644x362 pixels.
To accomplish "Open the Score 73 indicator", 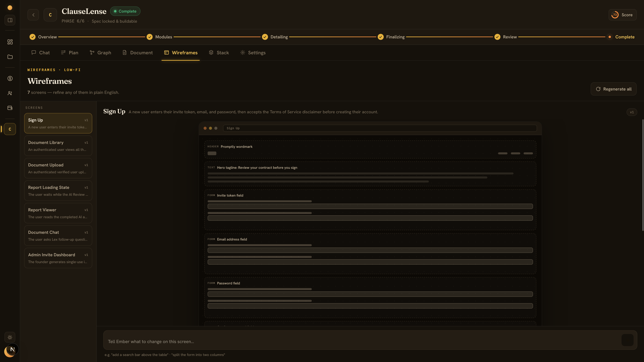I will click(623, 15).
